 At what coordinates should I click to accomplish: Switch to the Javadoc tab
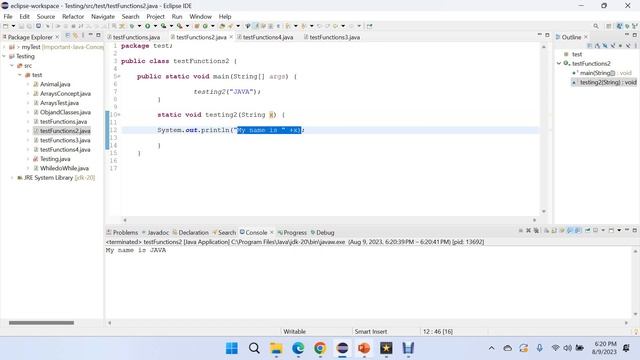(x=155, y=232)
